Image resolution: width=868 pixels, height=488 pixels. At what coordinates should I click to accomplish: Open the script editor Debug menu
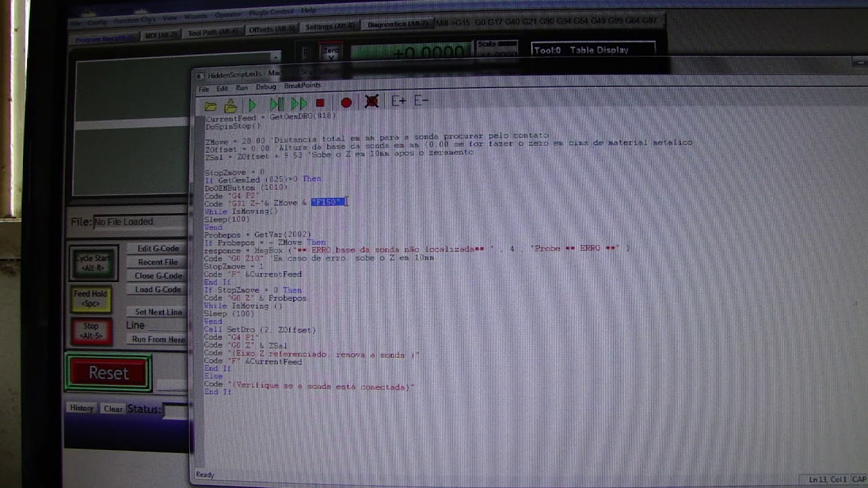click(x=266, y=87)
